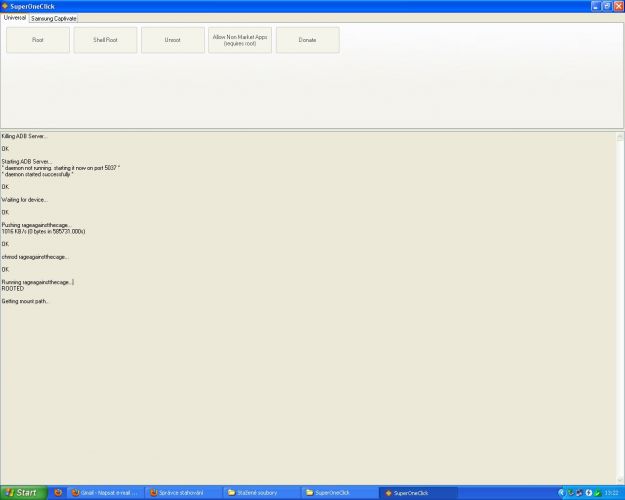This screenshot has height=500, width=625.
Task: Click the 'ROOTED' log line
Action: pos(13,289)
